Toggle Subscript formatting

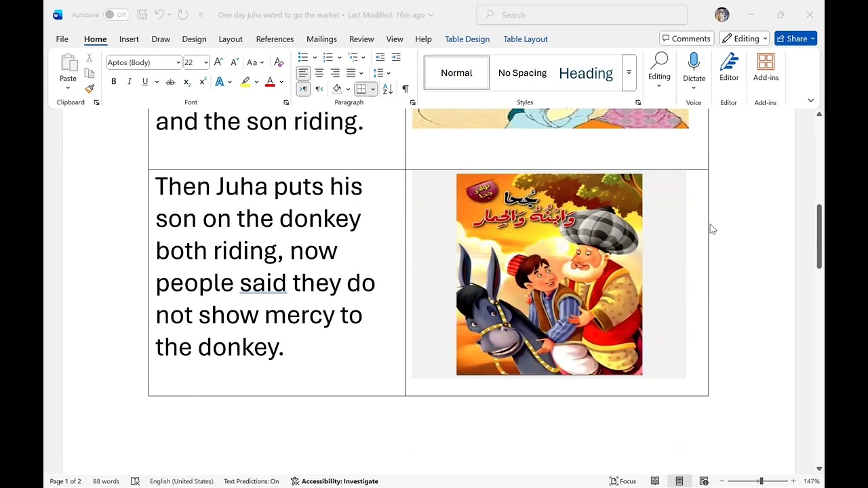187,82
